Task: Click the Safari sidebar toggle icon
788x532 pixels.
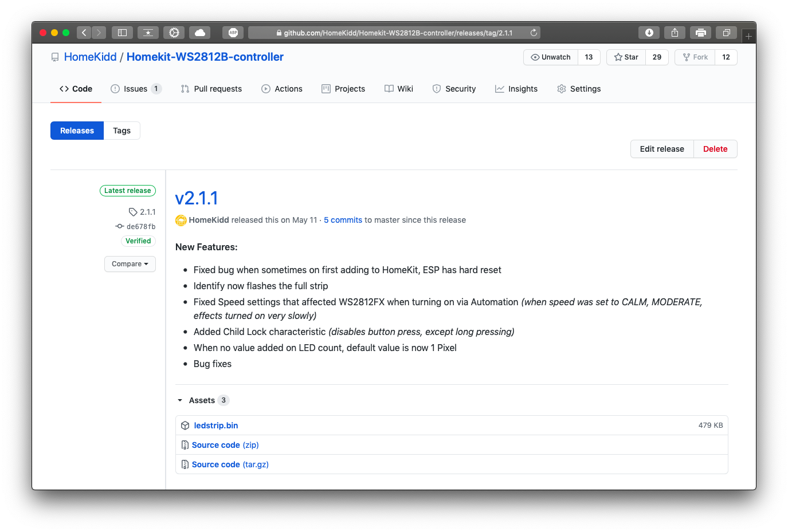Action: 122,33
